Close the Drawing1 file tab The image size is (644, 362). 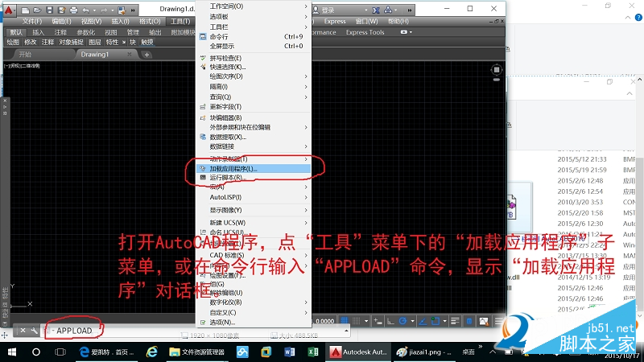[x=130, y=54]
